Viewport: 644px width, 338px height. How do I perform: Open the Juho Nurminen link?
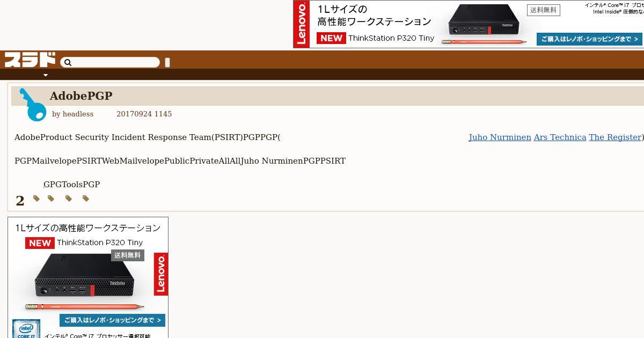500,137
